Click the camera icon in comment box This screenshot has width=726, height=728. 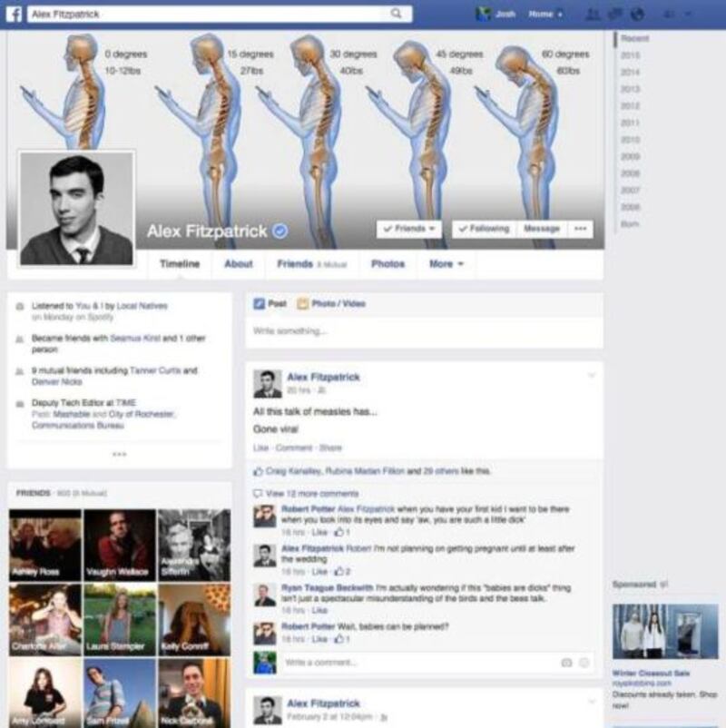tap(566, 664)
